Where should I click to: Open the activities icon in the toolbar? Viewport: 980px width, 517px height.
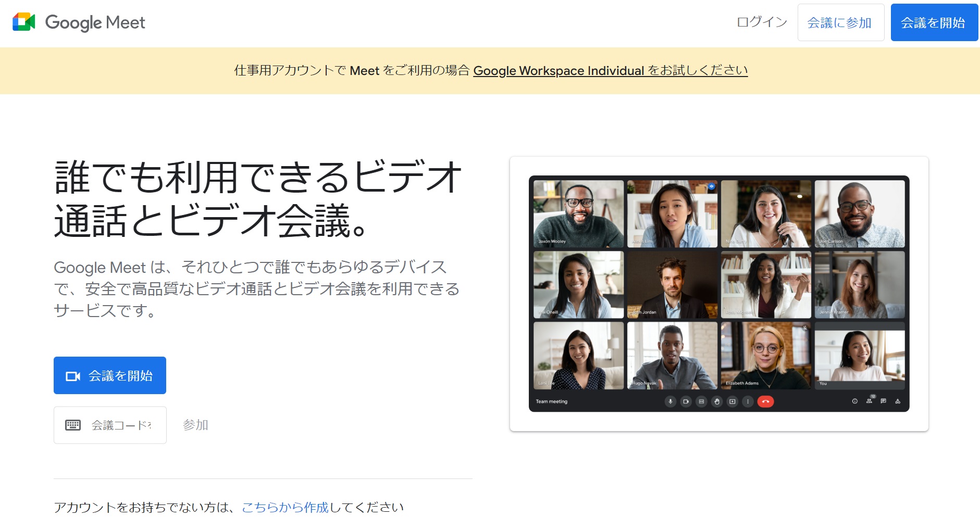pyautogui.click(x=898, y=401)
